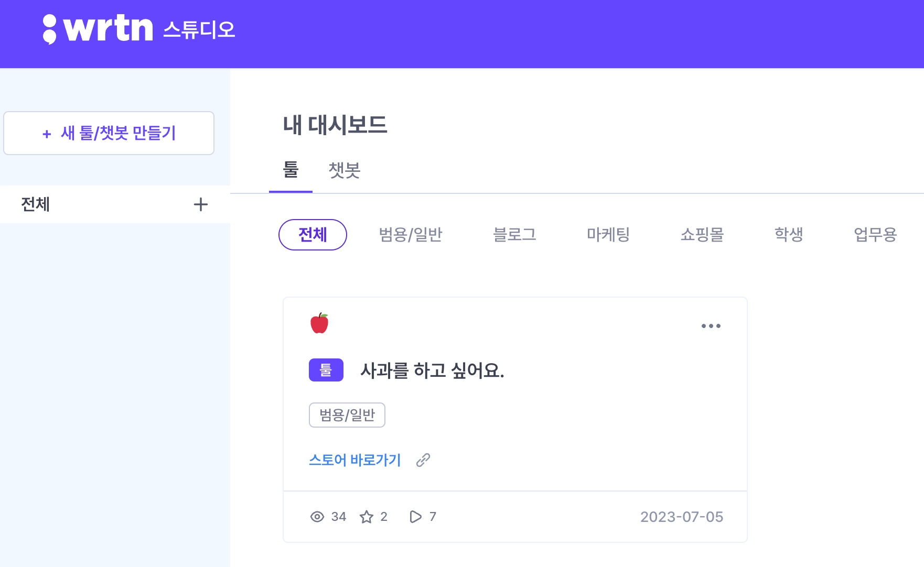
Task: Filter by 블로그 category
Action: 514,234
